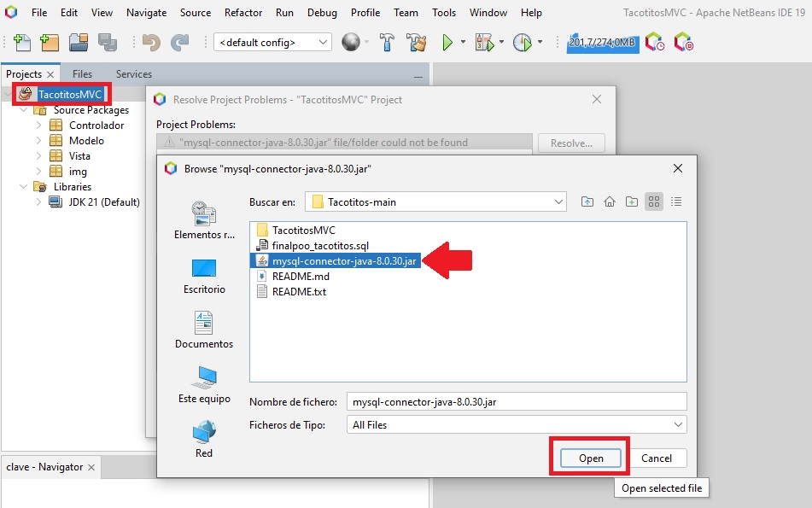Image resolution: width=812 pixels, height=508 pixels.
Task: Open the Tools menu
Action: tap(444, 13)
